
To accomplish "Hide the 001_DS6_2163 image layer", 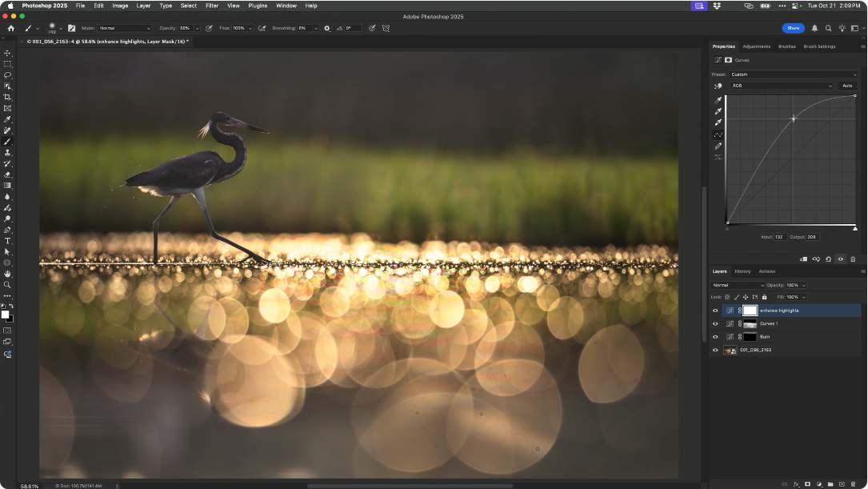I will coord(715,351).
